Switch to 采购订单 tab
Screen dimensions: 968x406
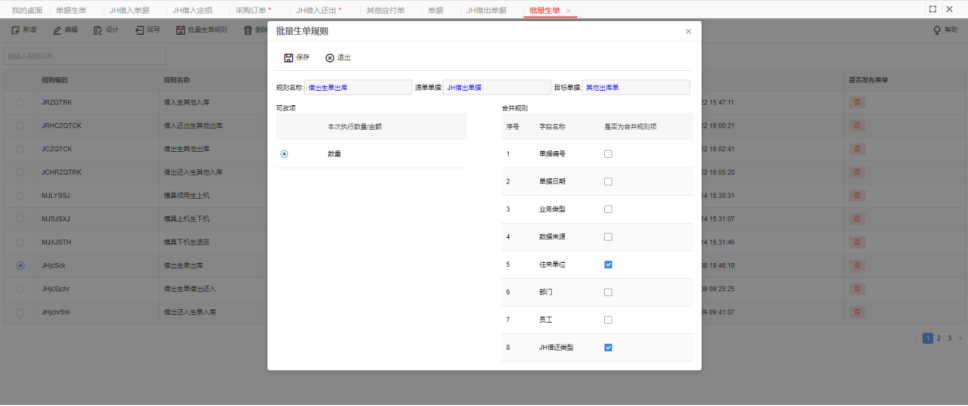point(253,10)
